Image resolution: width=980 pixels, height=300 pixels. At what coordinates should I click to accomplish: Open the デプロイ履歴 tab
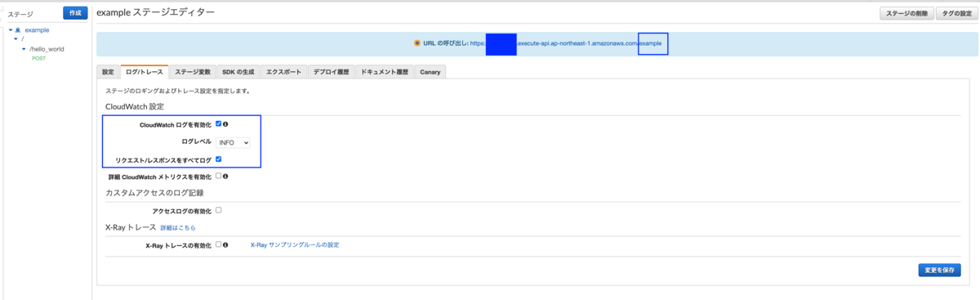coord(331,72)
